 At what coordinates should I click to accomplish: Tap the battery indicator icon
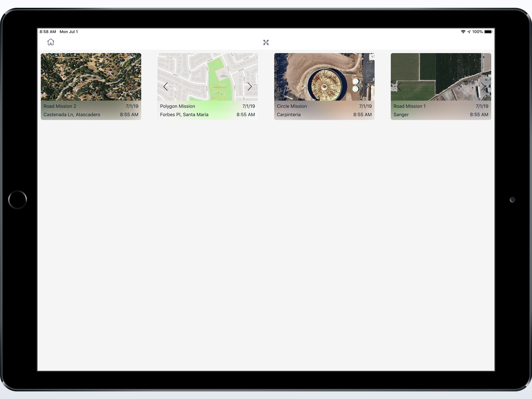tap(488, 32)
